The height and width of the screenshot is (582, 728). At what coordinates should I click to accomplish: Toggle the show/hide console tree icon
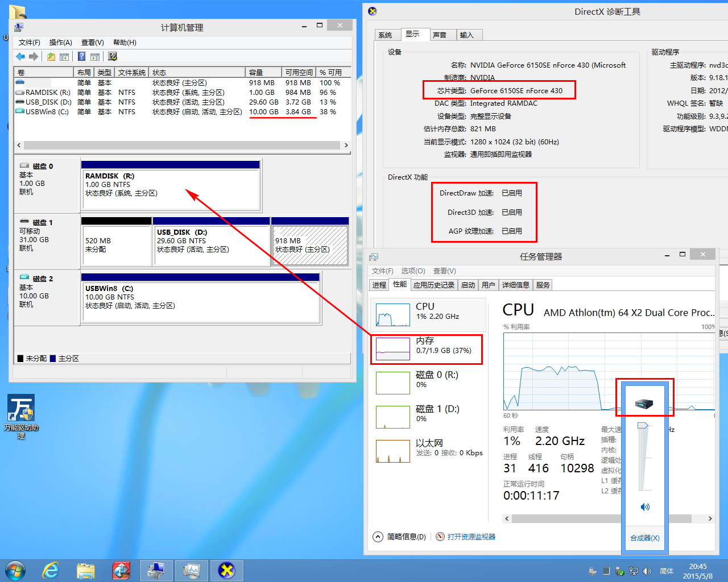64,56
